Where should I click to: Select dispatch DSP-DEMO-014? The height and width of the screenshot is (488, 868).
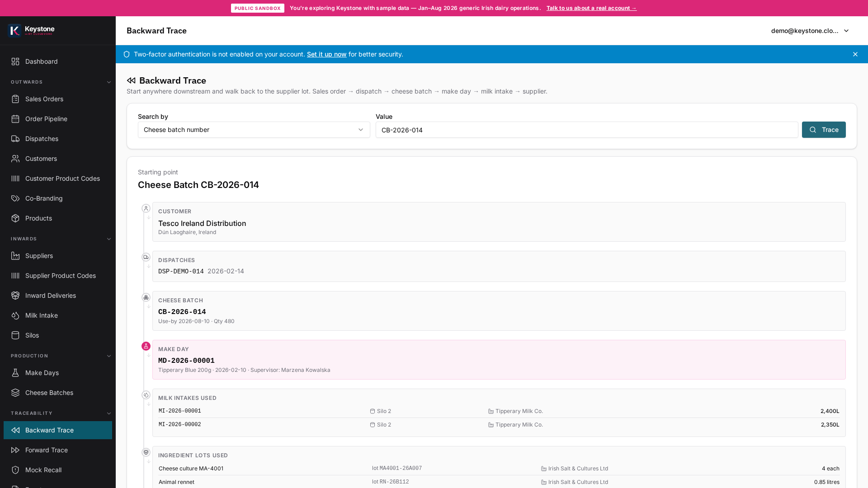181,272
